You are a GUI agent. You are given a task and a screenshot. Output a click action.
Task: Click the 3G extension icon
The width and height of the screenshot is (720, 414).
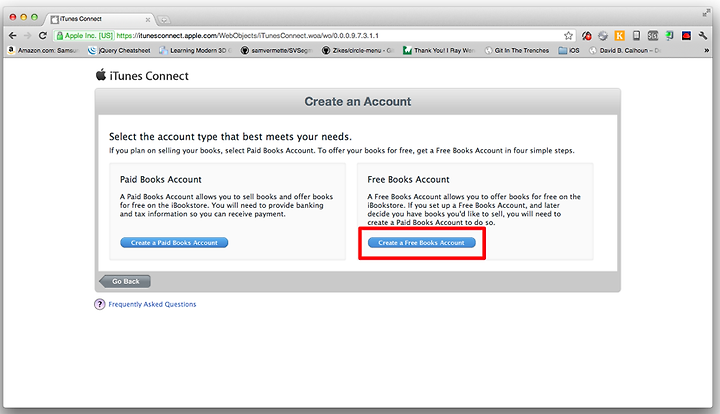[652, 35]
